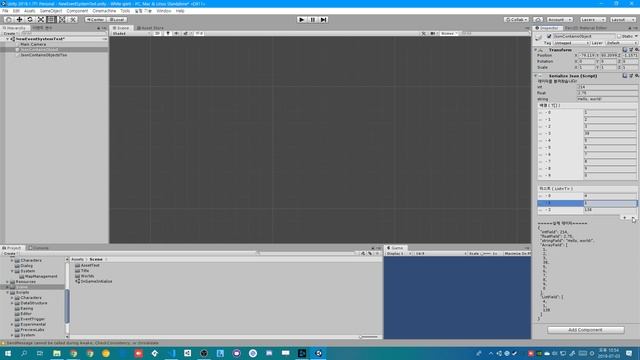
Task: Select the Rect Transform tool
Action: click(51, 20)
